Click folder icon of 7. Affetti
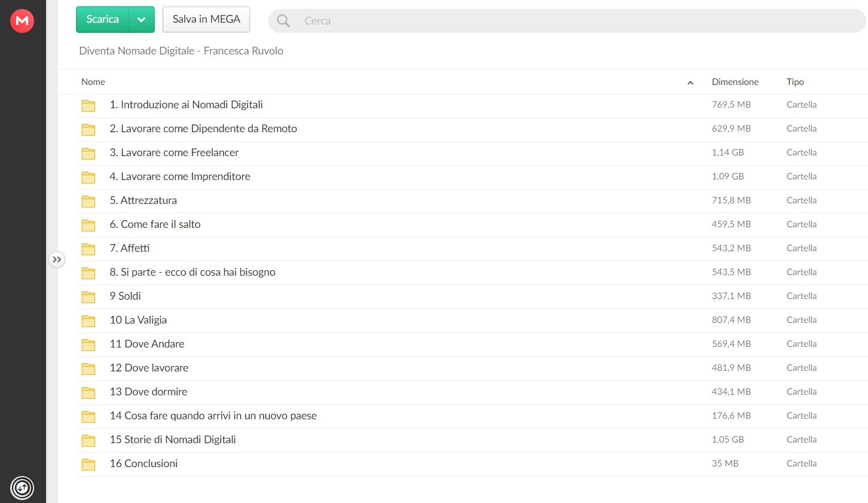868x503 pixels. pyautogui.click(x=88, y=249)
